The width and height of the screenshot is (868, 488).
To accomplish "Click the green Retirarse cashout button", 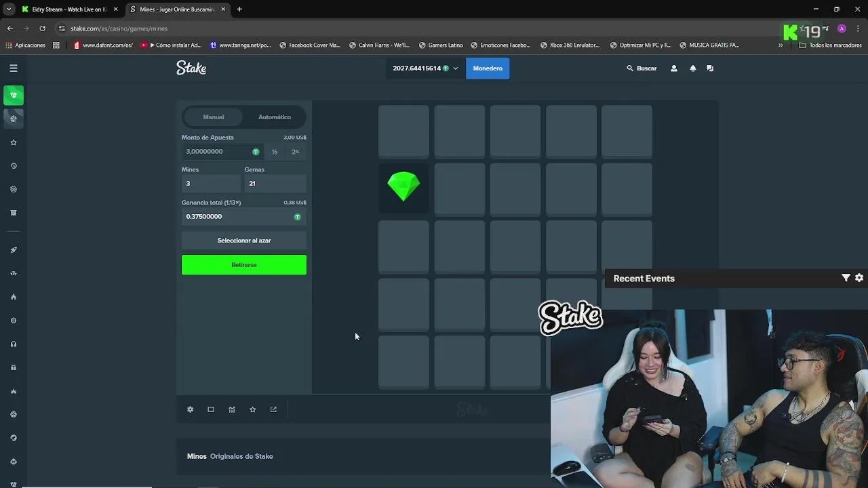I will (x=244, y=265).
